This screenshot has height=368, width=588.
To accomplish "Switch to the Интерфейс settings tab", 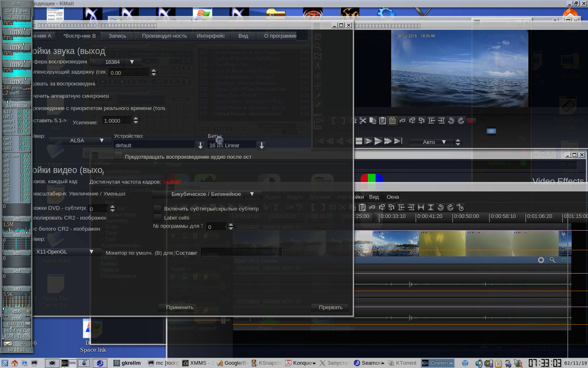I will click(211, 36).
